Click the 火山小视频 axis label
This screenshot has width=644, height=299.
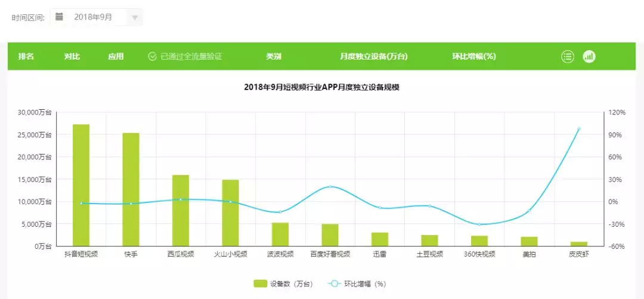pos(230,254)
